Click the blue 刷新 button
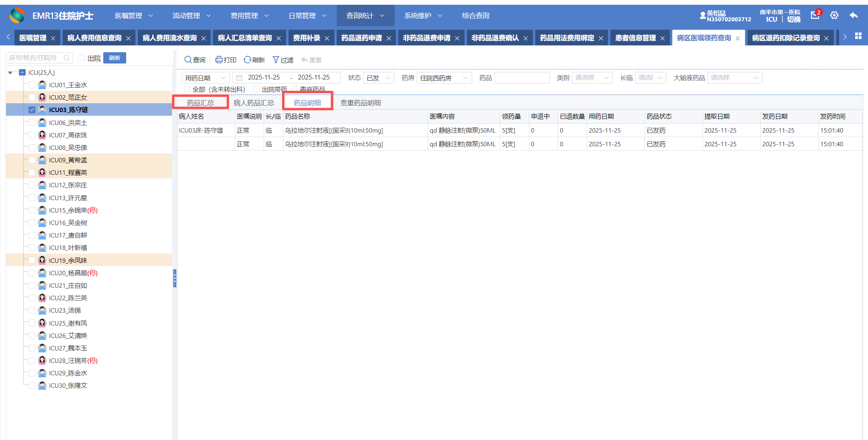Screen dimensions: 868x440 click(115, 58)
